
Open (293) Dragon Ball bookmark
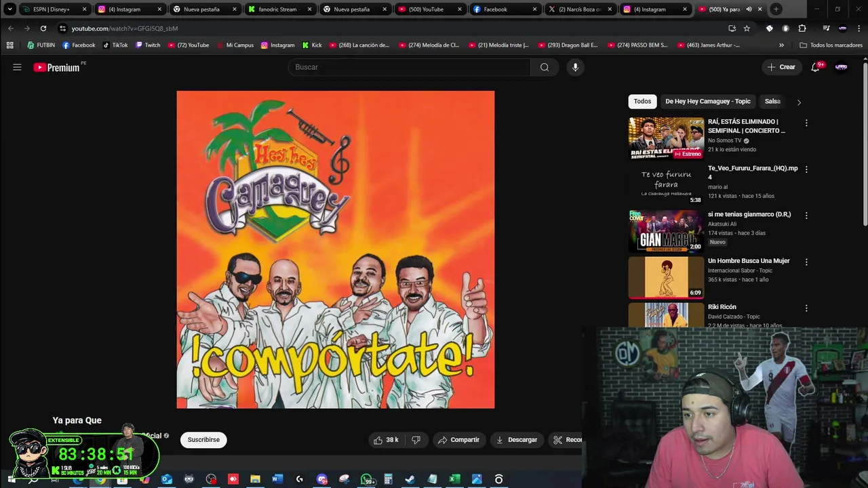pos(568,45)
